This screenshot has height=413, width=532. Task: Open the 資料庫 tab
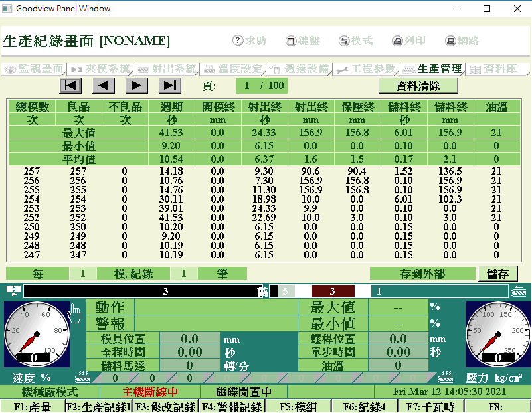coord(497,69)
